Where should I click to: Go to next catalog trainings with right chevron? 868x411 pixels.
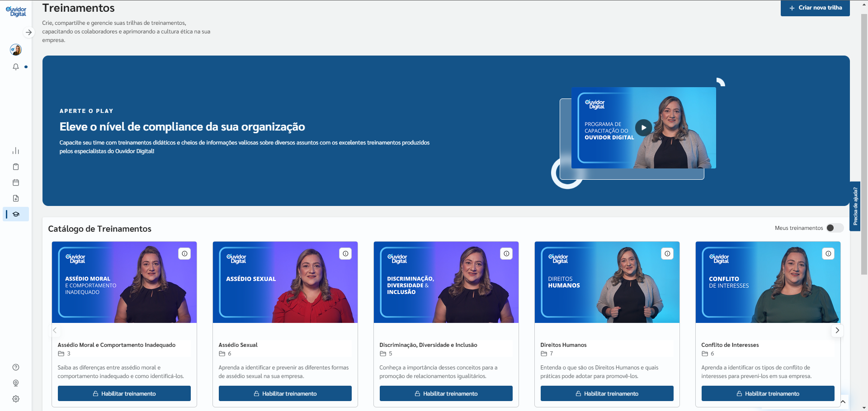click(x=837, y=331)
